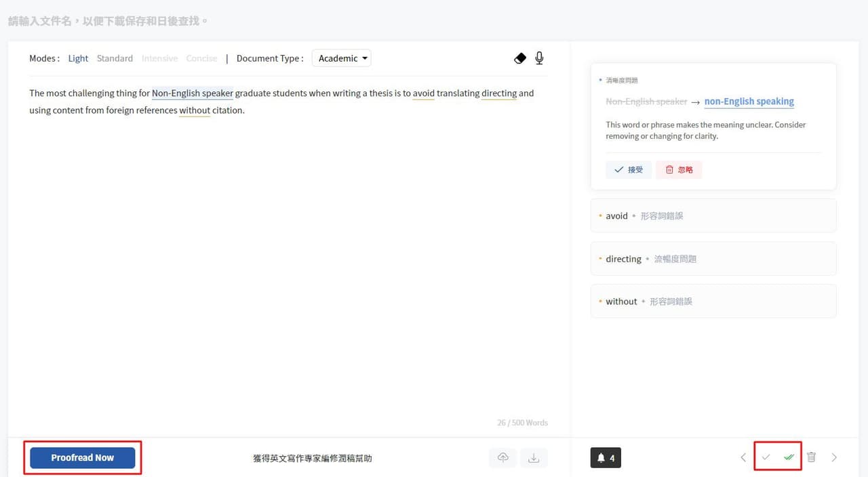Click 接受 to accept the suggestion

click(629, 169)
